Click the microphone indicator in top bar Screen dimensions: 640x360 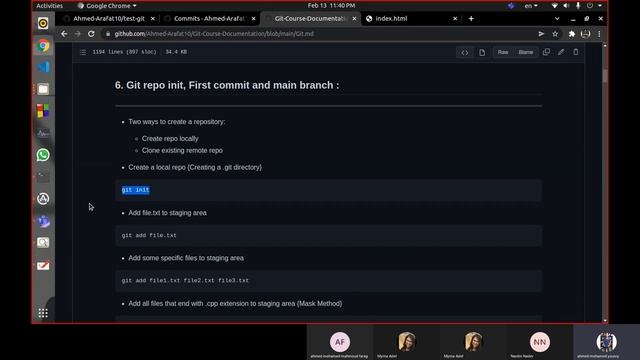click(x=578, y=6)
